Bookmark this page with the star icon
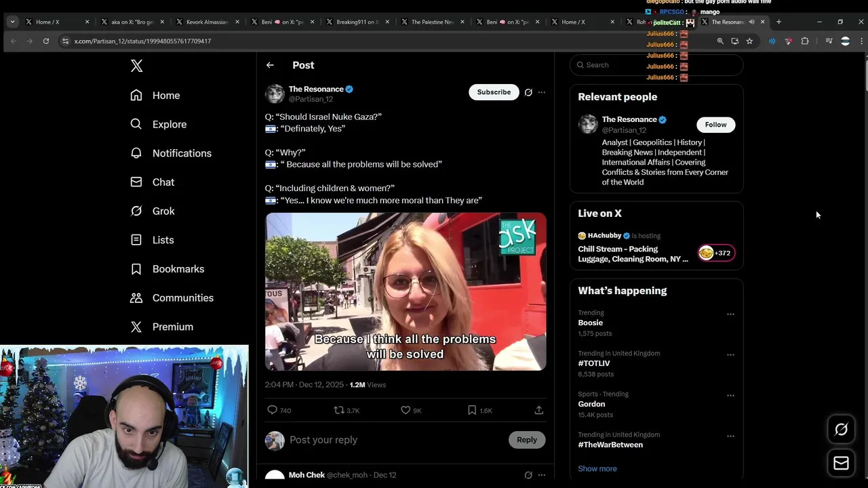 pyautogui.click(x=749, y=41)
